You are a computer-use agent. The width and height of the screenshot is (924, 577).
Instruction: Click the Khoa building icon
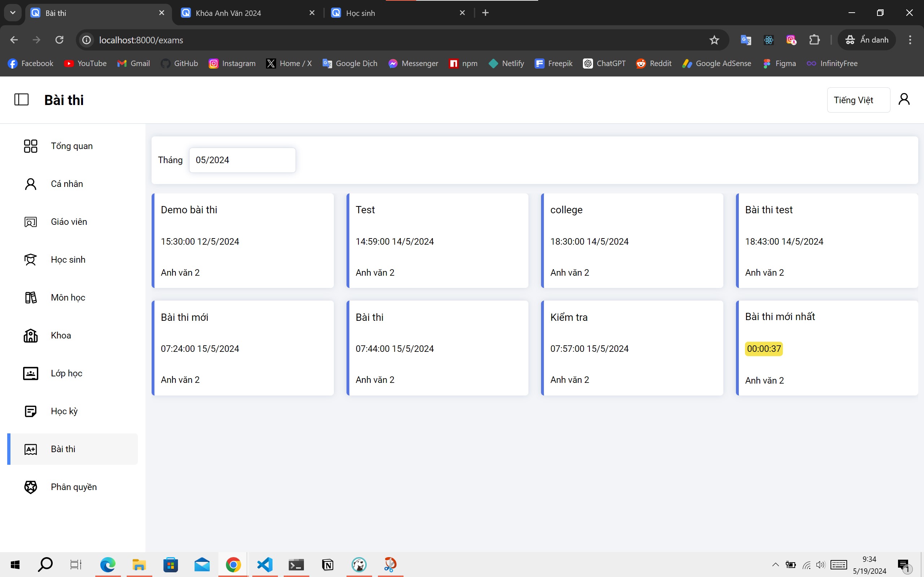[x=31, y=336]
